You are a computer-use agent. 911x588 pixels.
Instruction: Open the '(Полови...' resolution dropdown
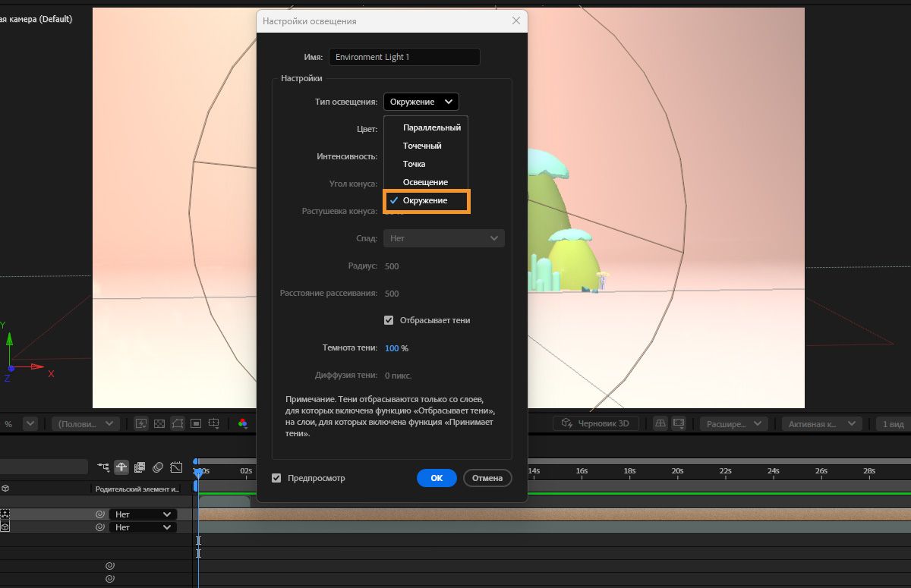(x=88, y=423)
